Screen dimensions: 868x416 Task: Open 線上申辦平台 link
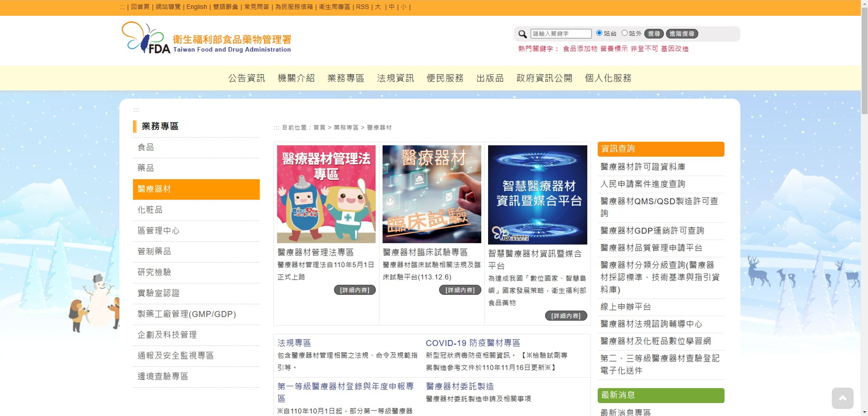(x=626, y=307)
